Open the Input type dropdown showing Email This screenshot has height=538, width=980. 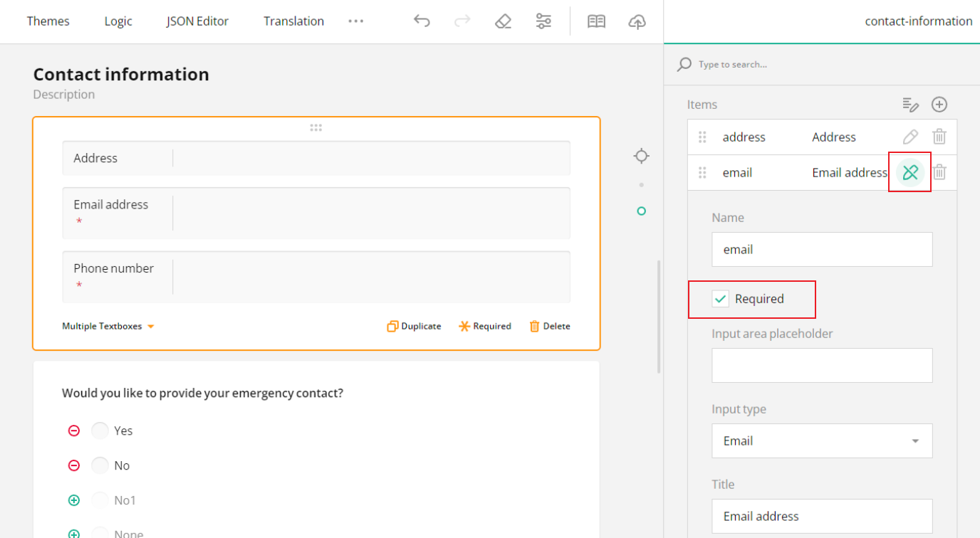[821, 441]
